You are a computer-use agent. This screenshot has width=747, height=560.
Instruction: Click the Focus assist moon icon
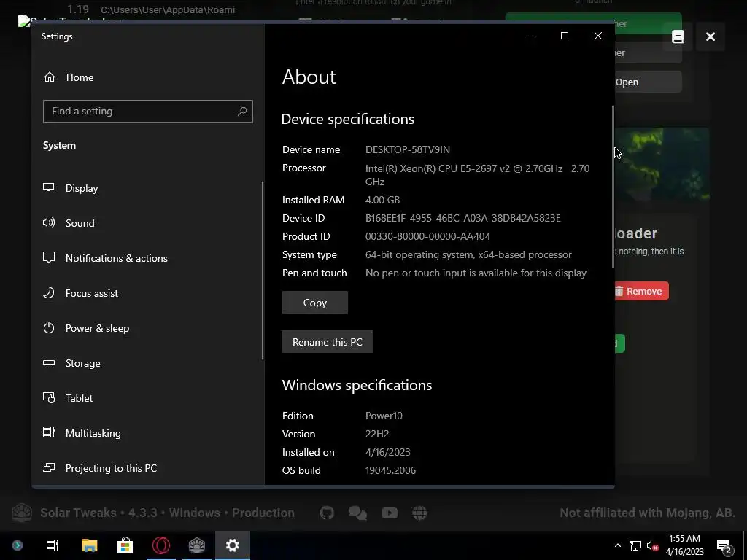coord(49,292)
